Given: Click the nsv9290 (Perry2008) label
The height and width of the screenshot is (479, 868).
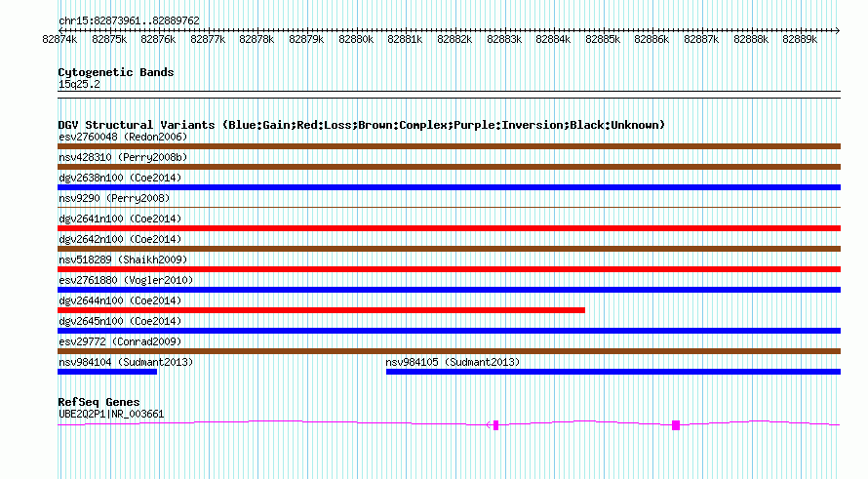Looking at the screenshot, I should (114, 198).
